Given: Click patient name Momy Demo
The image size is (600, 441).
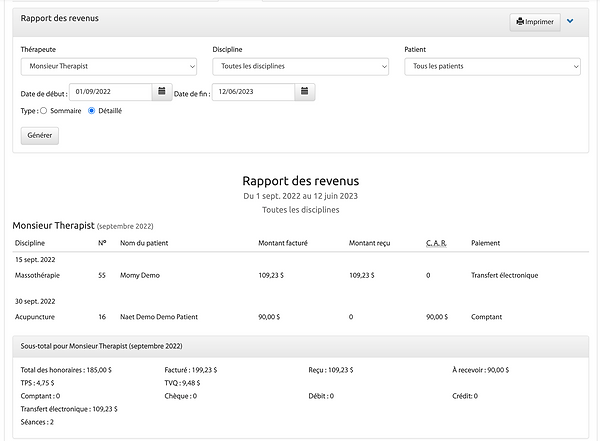Looking at the screenshot, I should [140, 275].
